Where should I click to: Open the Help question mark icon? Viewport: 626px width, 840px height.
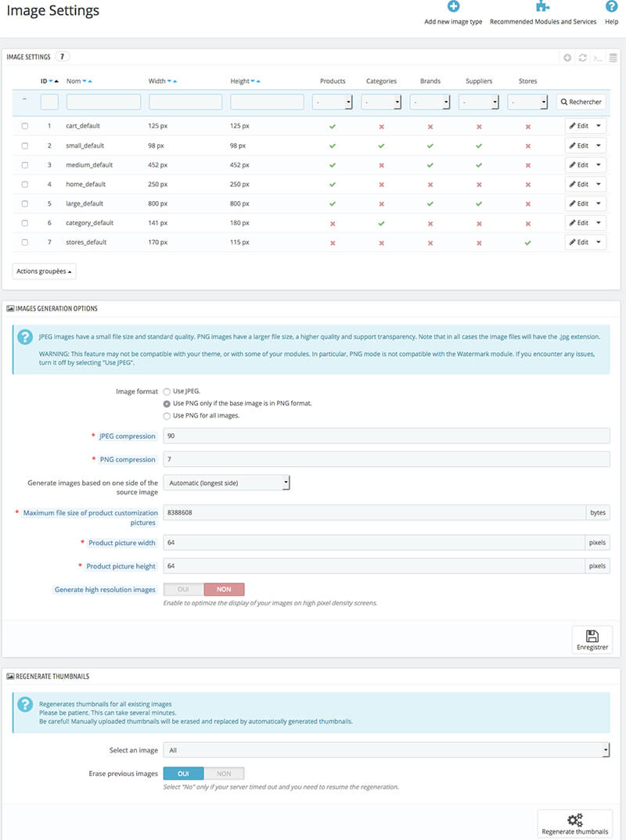coord(612,6)
